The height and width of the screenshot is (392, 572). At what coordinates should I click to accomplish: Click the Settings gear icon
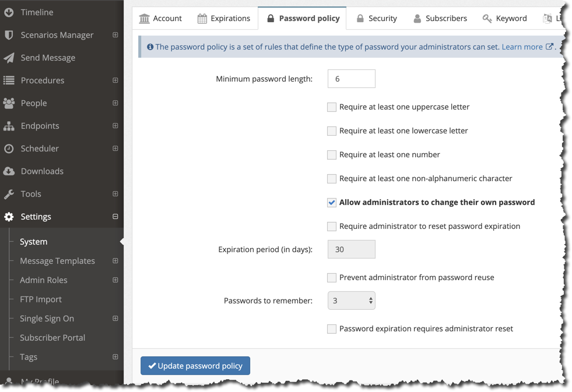click(x=9, y=217)
